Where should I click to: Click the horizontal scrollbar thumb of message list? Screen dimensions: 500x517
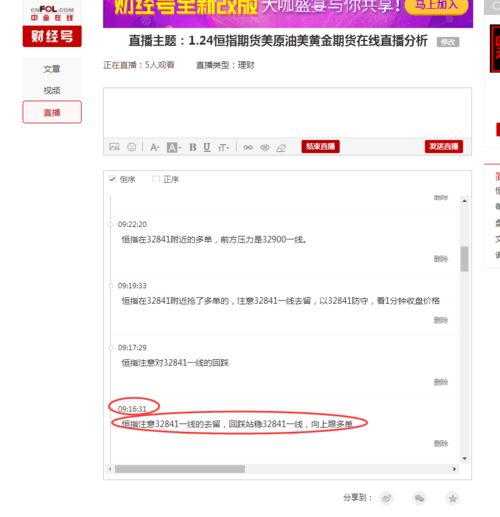coord(180,469)
